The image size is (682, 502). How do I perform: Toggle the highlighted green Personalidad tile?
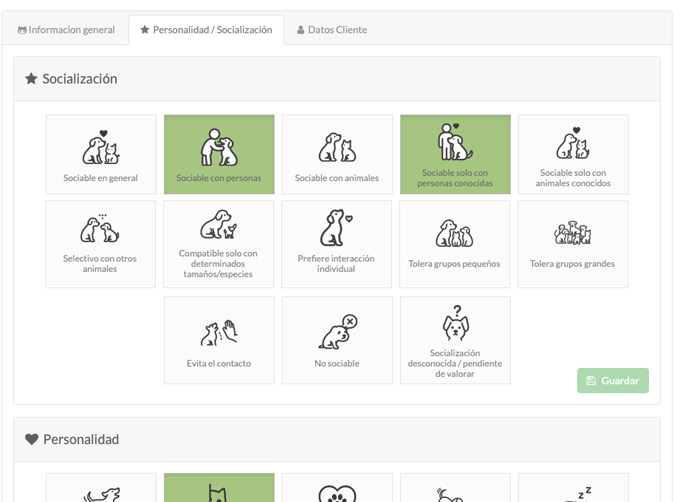(219, 488)
